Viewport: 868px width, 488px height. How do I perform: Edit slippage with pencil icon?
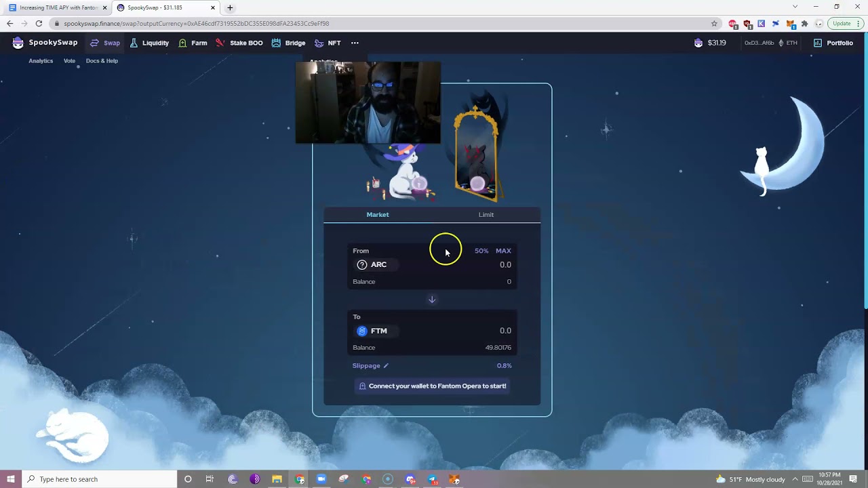(x=386, y=366)
